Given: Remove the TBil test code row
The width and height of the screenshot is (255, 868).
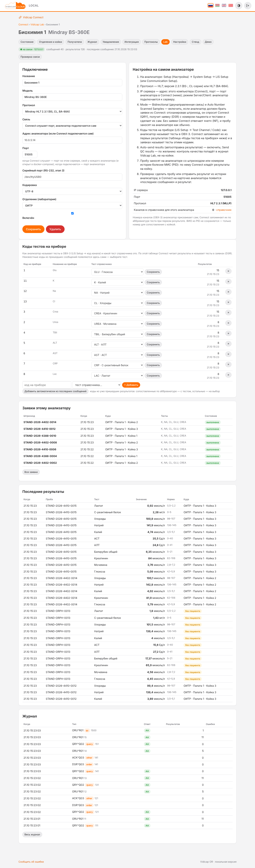Looking at the screenshot, I should [x=228, y=334].
